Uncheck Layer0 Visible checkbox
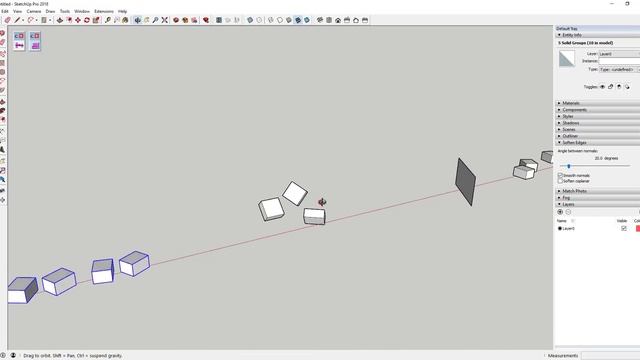 pyautogui.click(x=624, y=229)
